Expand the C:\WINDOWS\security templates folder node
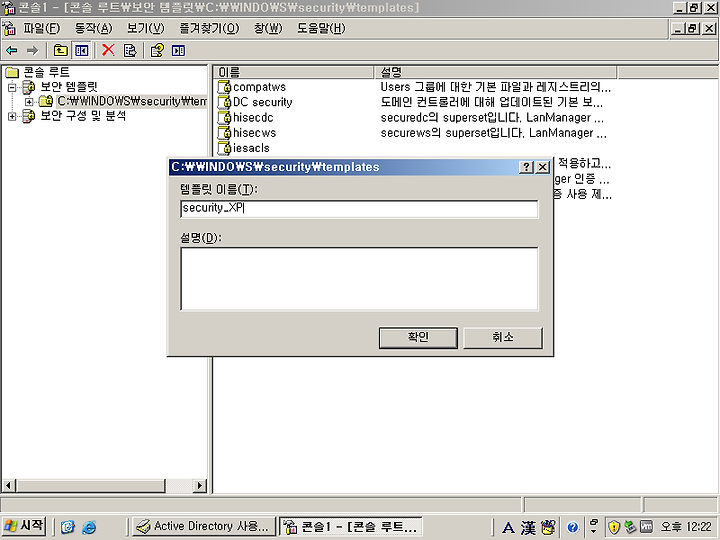The width and height of the screenshot is (720, 540). click(x=29, y=101)
